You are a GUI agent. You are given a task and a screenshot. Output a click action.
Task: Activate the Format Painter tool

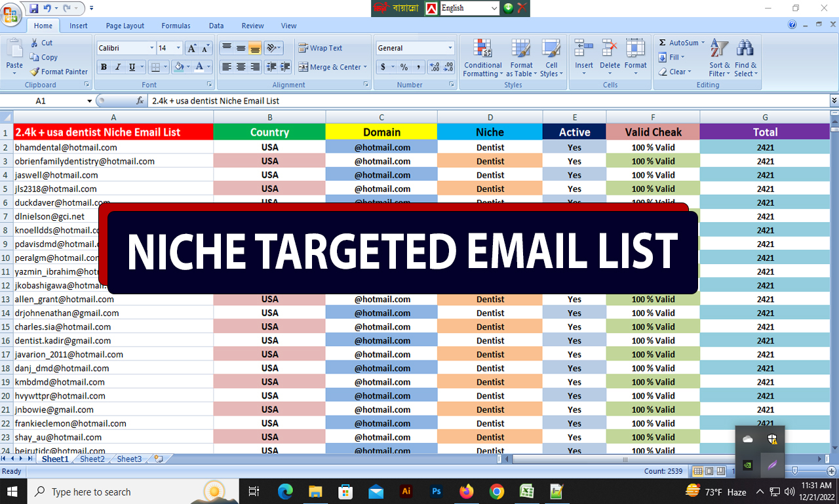[x=59, y=71]
